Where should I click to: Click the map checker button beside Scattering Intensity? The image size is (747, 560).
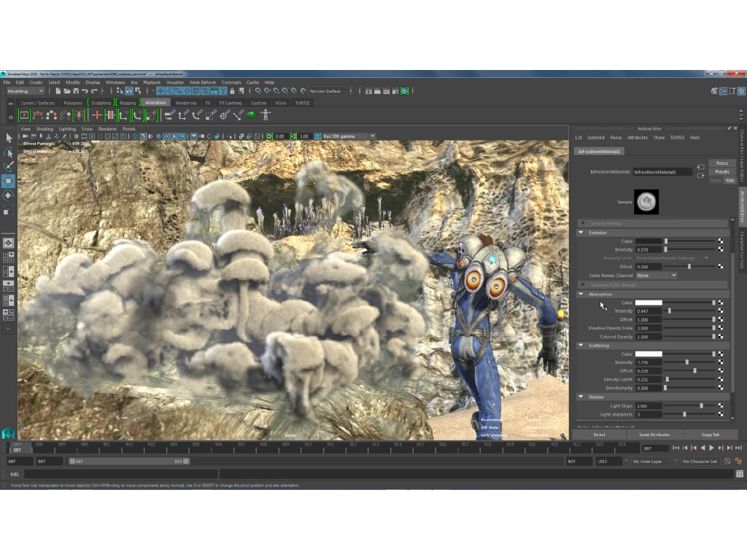pos(721,362)
